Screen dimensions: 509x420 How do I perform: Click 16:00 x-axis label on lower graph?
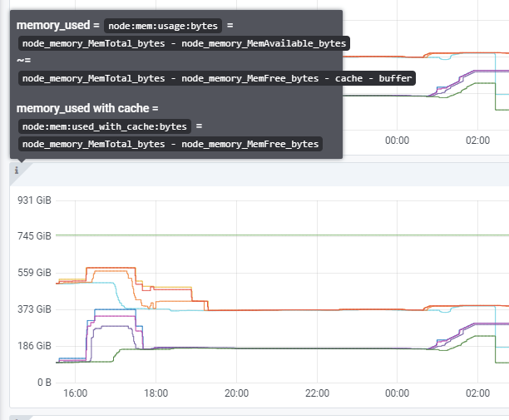[x=76, y=393]
